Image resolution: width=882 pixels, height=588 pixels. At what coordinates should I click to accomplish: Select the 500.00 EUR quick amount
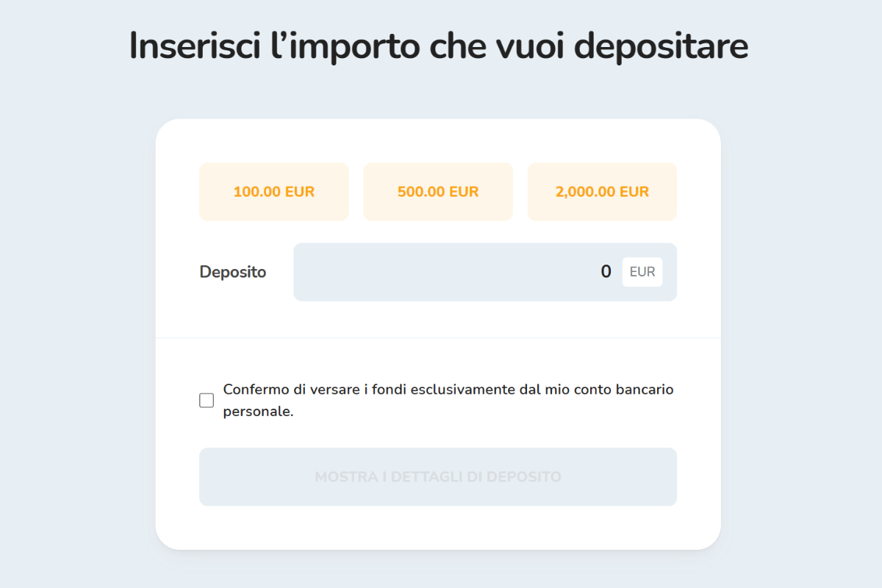tap(437, 191)
